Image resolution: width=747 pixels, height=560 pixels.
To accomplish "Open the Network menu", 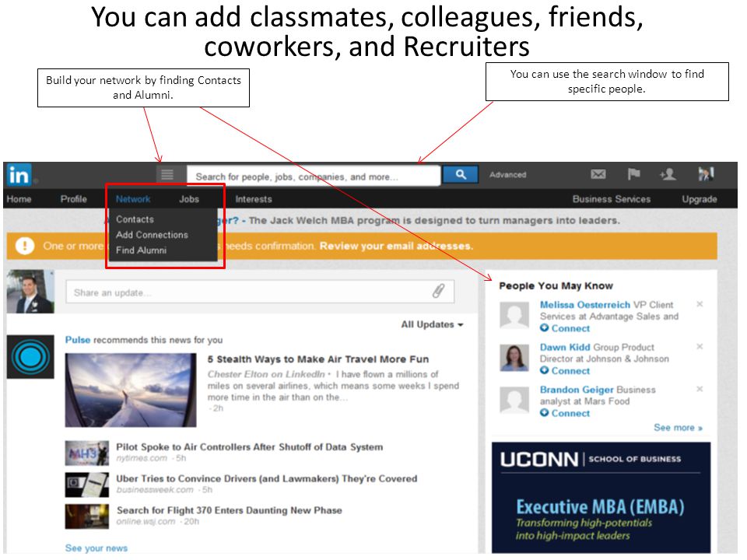I will point(133,199).
